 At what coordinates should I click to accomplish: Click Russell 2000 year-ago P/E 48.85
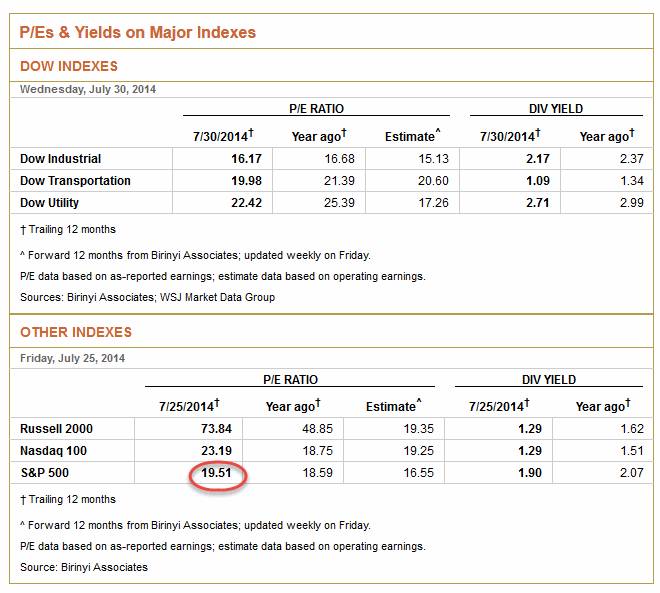[317, 428]
